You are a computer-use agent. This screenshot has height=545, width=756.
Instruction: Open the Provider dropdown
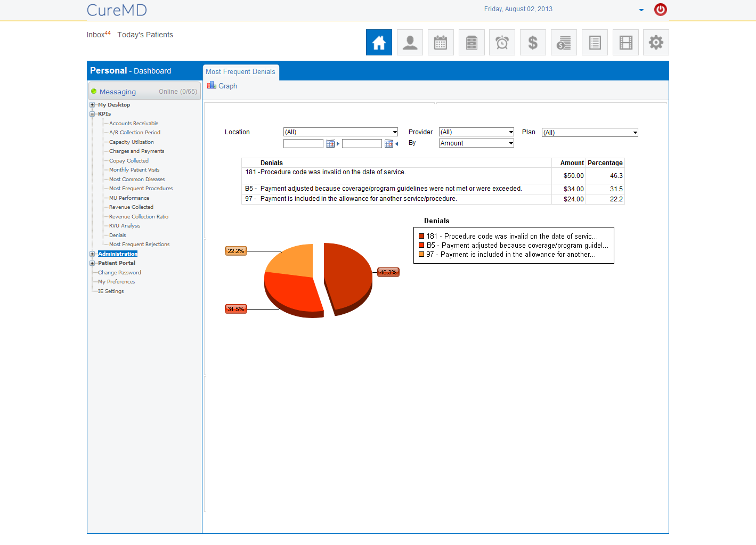click(476, 132)
